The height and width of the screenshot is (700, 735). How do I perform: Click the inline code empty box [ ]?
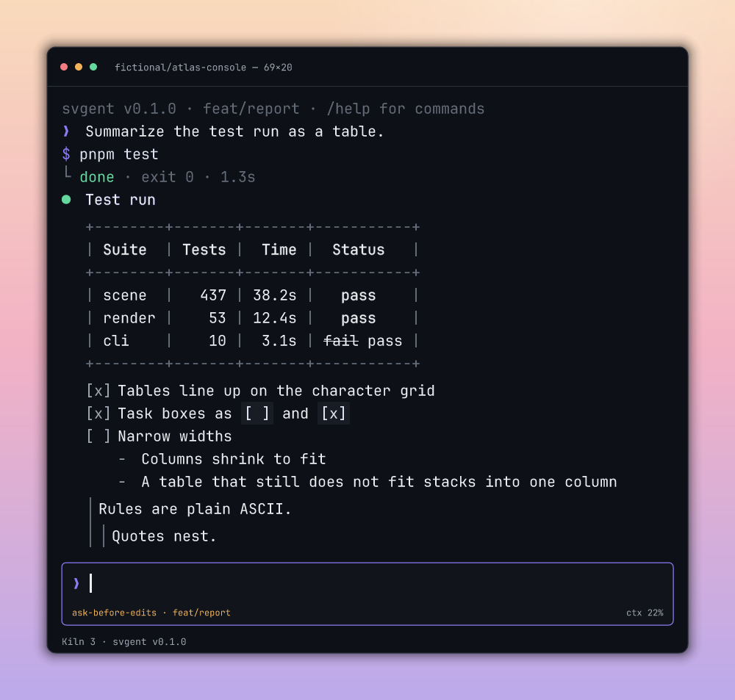[257, 414]
